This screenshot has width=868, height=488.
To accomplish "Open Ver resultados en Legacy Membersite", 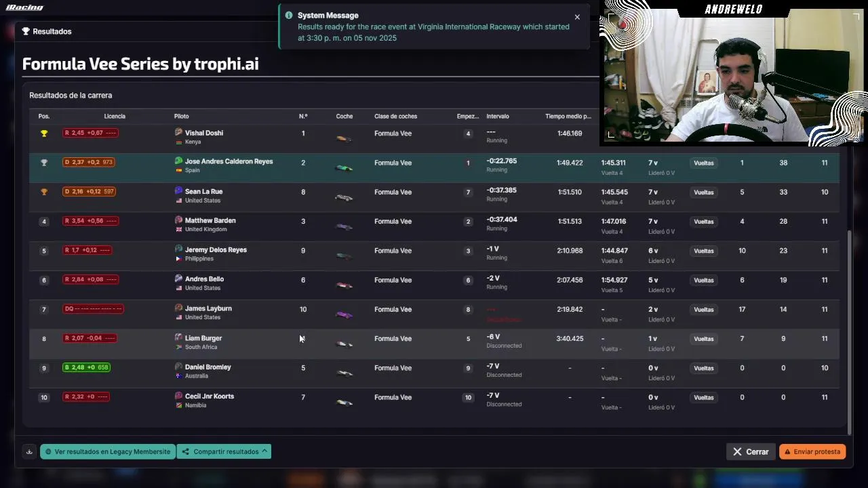I will tap(108, 451).
